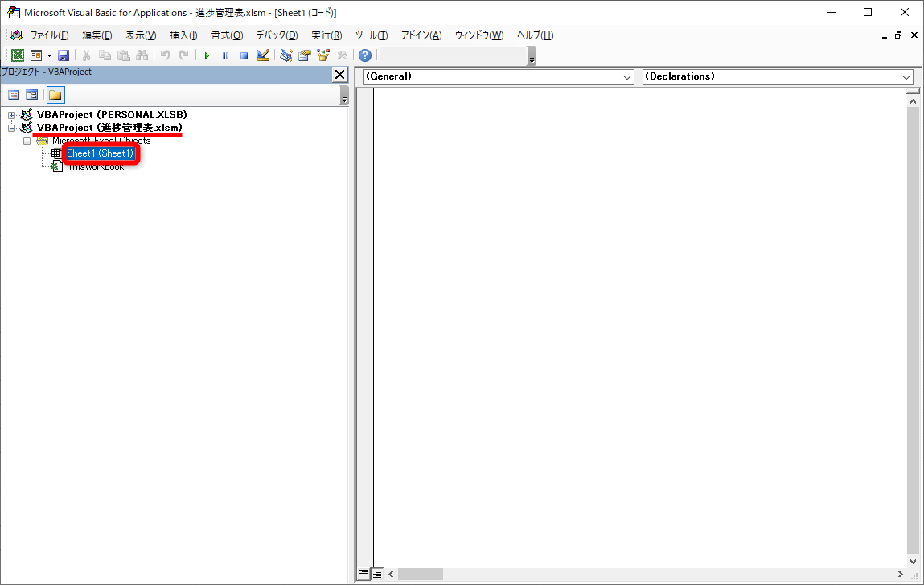This screenshot has width=924, height=585.
Task: Open the 書式(O) menu
Action: [x=227, y=35]
